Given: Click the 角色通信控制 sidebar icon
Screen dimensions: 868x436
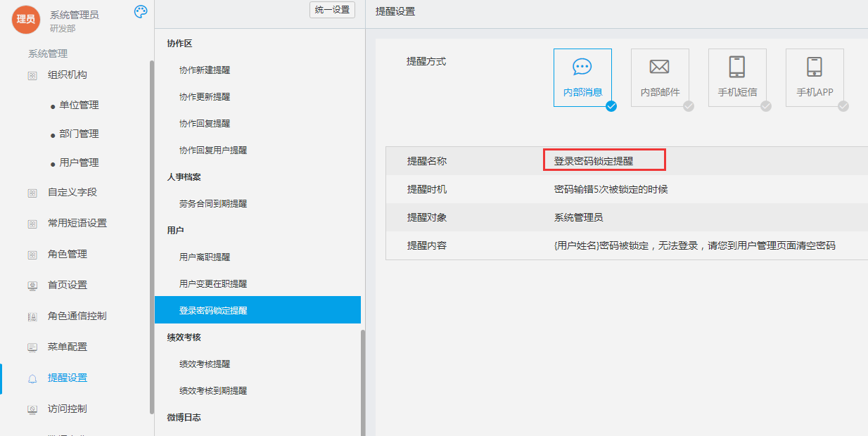Looking at the screenshot, I should click(x=32, y=316).
